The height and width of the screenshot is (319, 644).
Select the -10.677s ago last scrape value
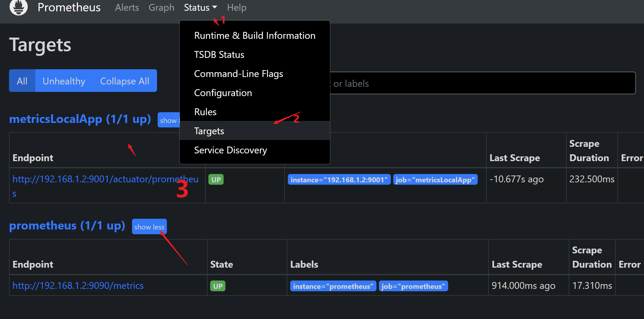click(517, 179)
